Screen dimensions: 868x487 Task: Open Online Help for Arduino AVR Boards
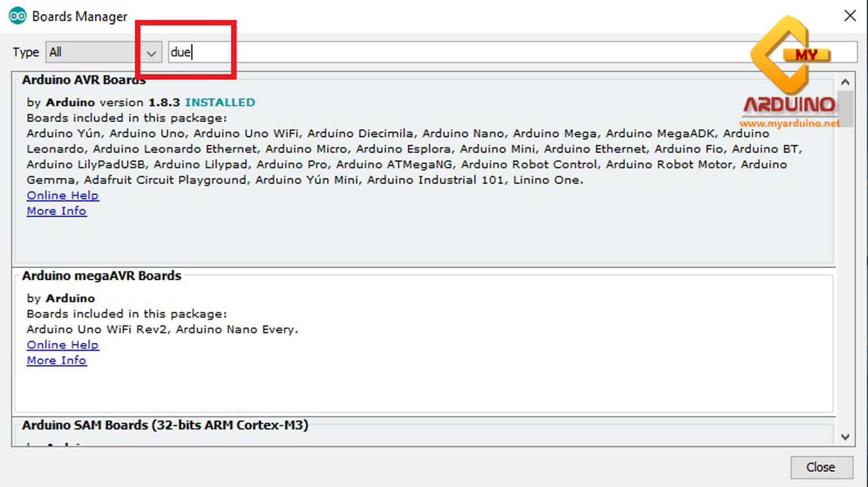pos(62,195)
